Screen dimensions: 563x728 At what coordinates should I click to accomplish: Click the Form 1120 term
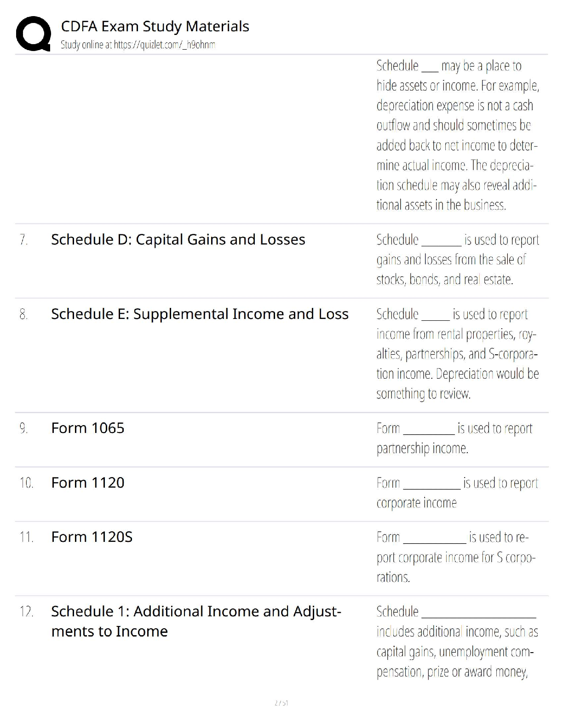[88, 483]
